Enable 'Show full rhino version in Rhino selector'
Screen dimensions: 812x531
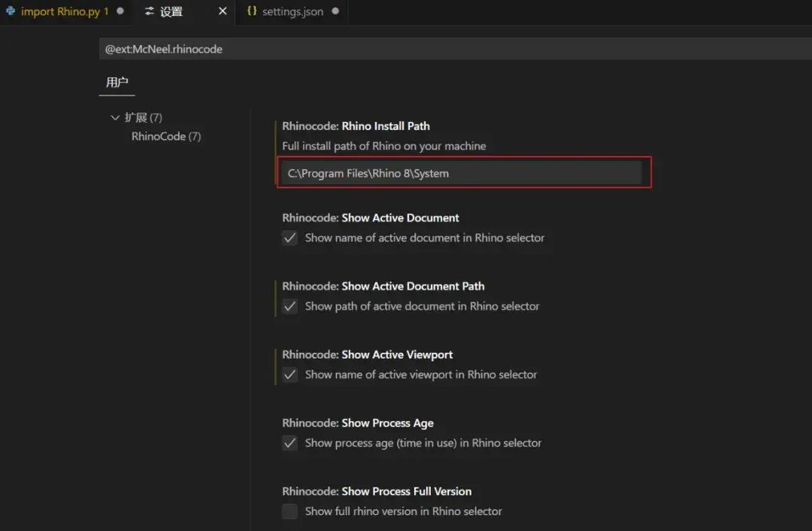pyautogui.click(x=289, y=511)
